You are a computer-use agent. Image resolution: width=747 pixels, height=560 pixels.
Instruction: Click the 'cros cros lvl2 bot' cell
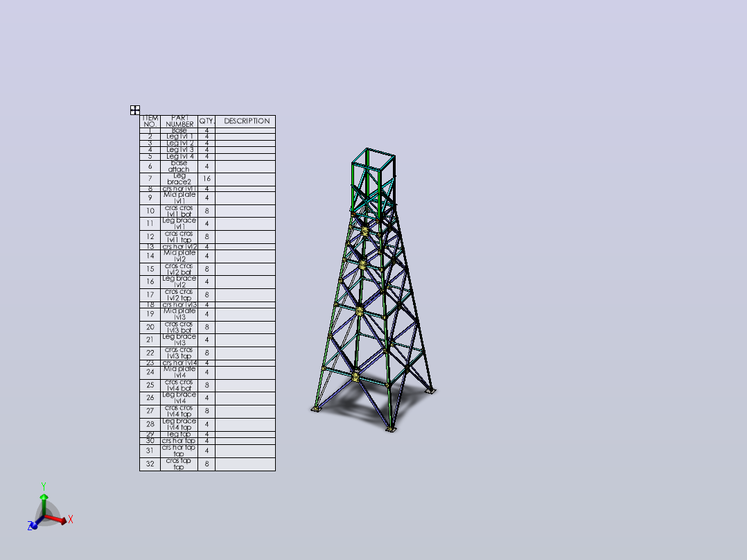pyautogui.click(x=179, y=270)
